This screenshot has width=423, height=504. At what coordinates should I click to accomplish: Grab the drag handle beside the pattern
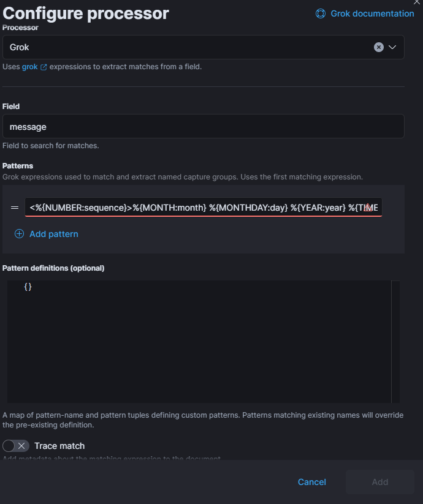[x=15, y=208]
